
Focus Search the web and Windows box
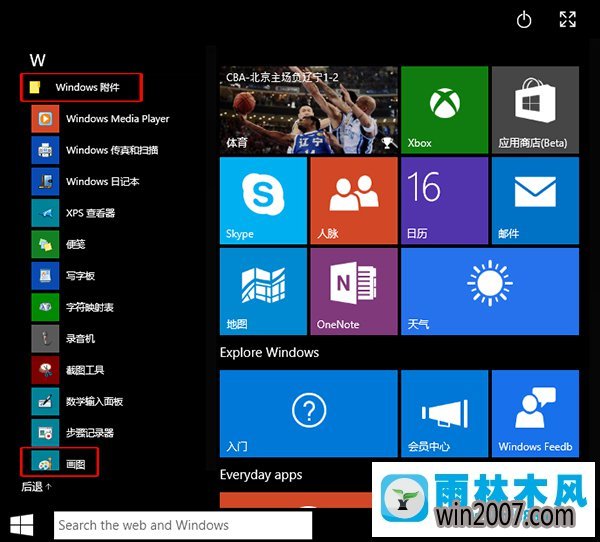183,525
